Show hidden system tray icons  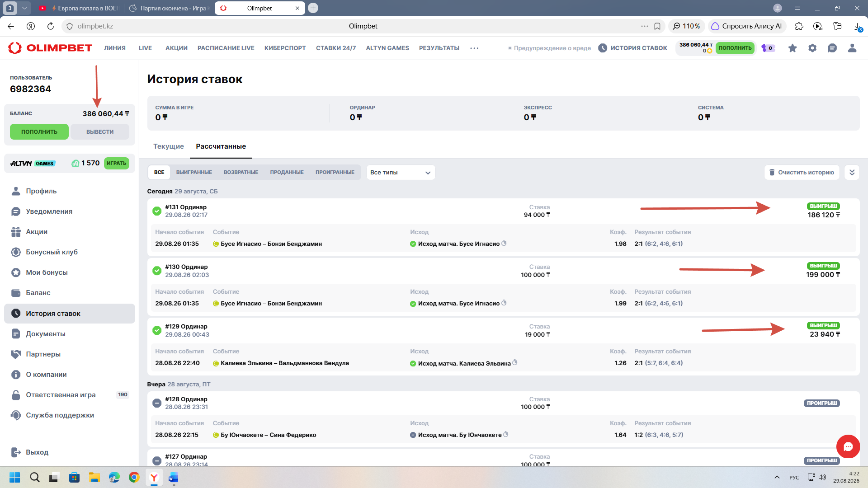tap(777, 477)
